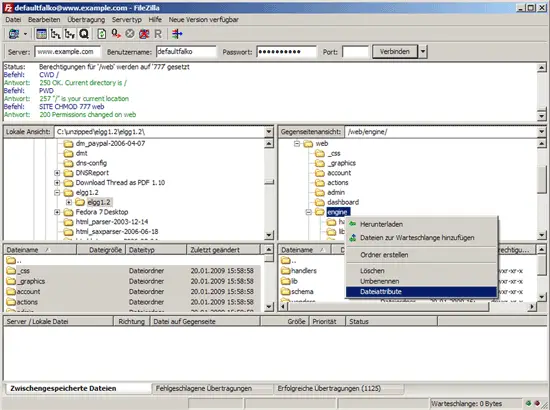Open the Lokale Ansicht path dropdown
Viewport: 550px width, 410px height.
(269, 132)
